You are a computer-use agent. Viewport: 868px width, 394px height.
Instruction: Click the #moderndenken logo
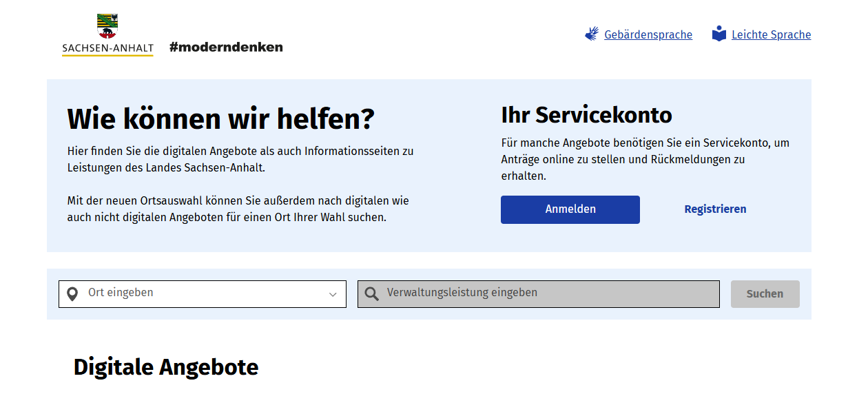click(226, 47)
